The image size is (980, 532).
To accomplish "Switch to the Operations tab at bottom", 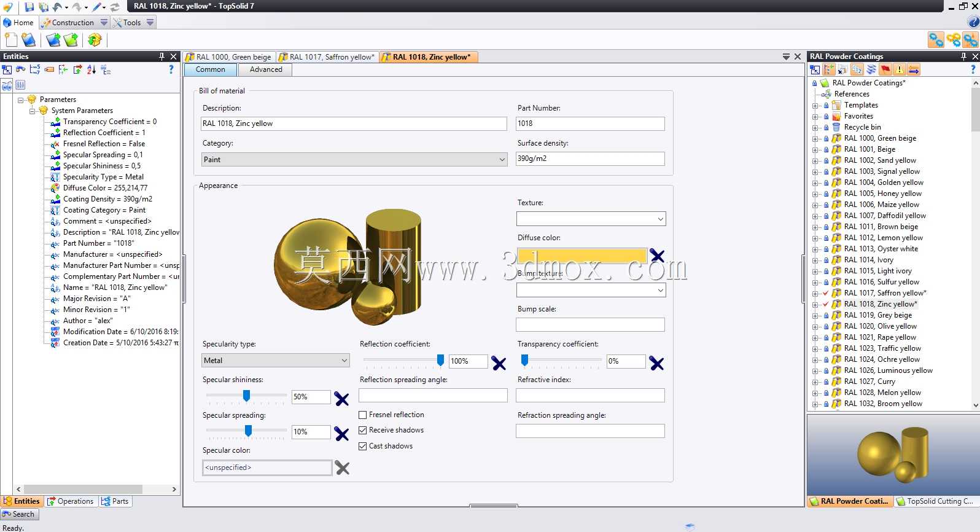I will (x=71, y=501).
